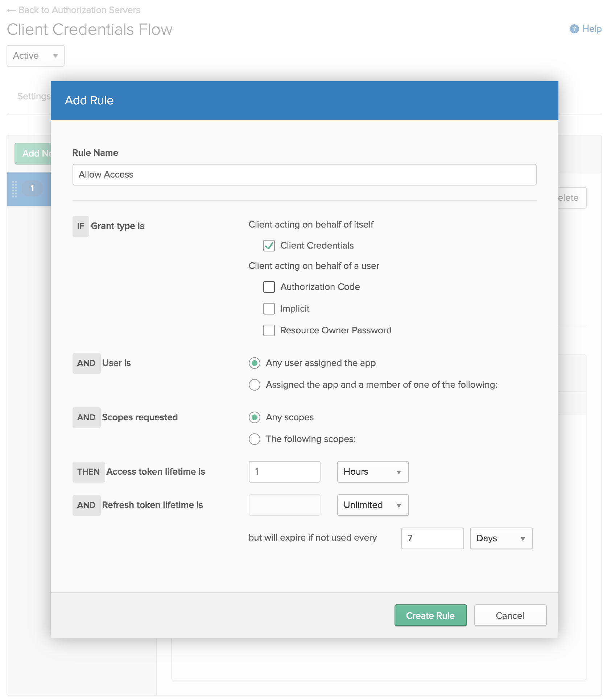Expand the refresh token Unlimited dropdown
607x700 pixels.
[373, 505]
